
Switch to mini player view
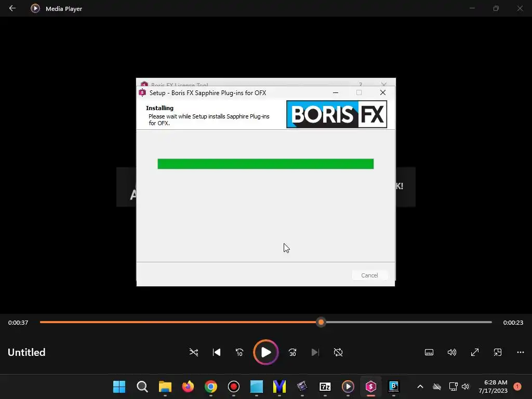[x=497, y=352]
